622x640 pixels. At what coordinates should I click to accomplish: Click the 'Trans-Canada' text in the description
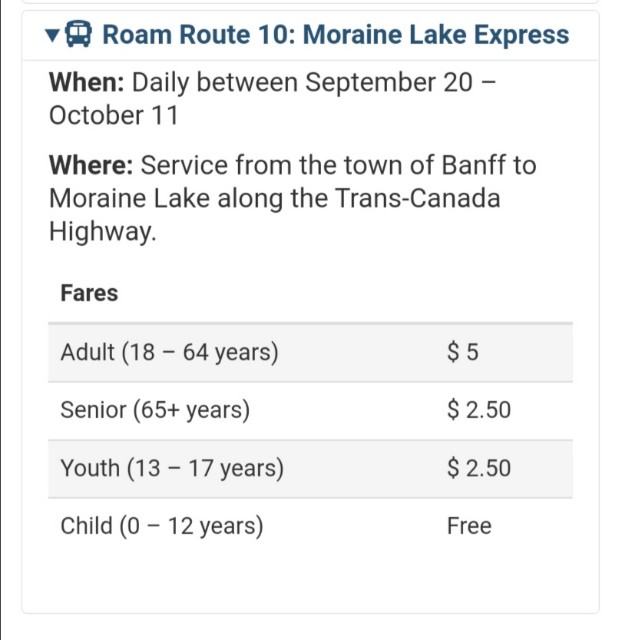[x=418, y=198]
